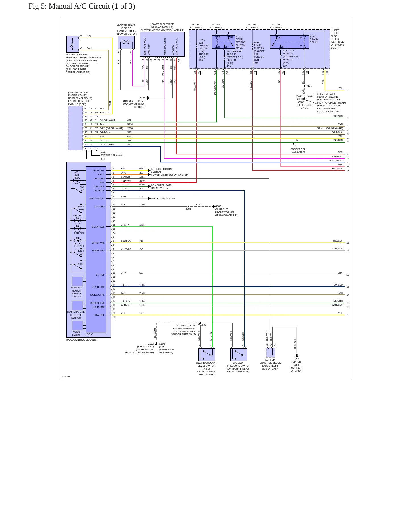Click the arrow before Power Distribution System

[150, 174]
